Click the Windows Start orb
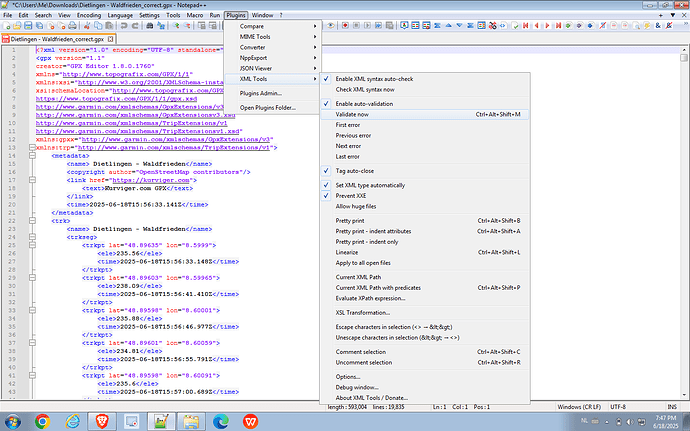 click(x=12, y=421)
